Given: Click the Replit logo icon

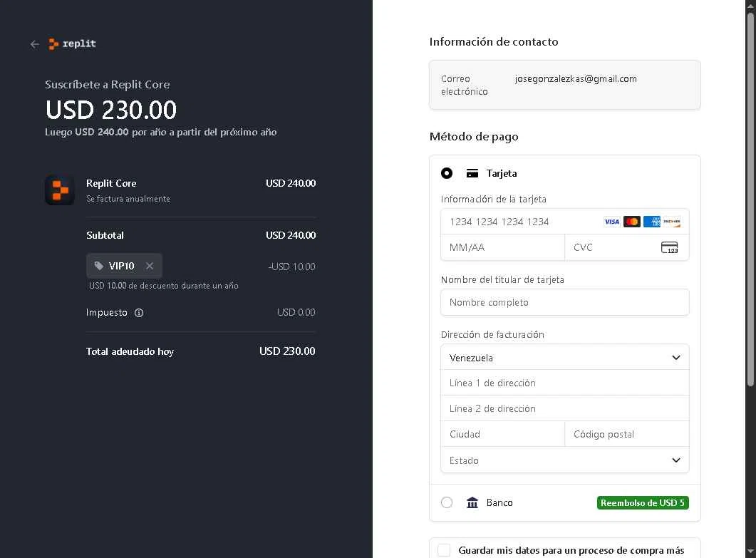Looking at the screenshot, I should pos(54,44).
